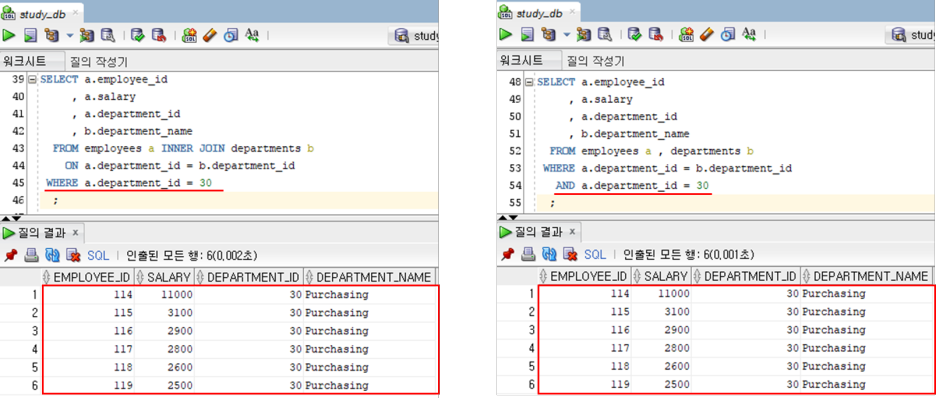
Task: Select employee 116 cell in right window
Action: (585, 330)
